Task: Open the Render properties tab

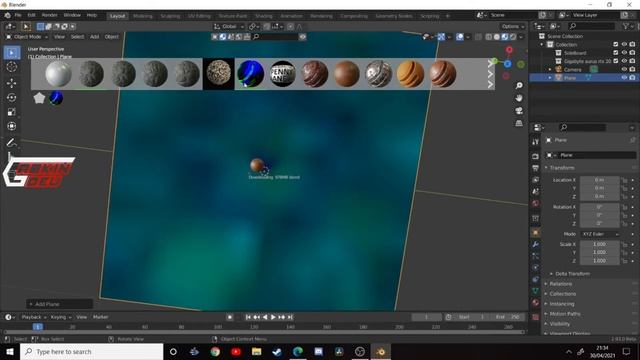Action: (x=536, y=156)
